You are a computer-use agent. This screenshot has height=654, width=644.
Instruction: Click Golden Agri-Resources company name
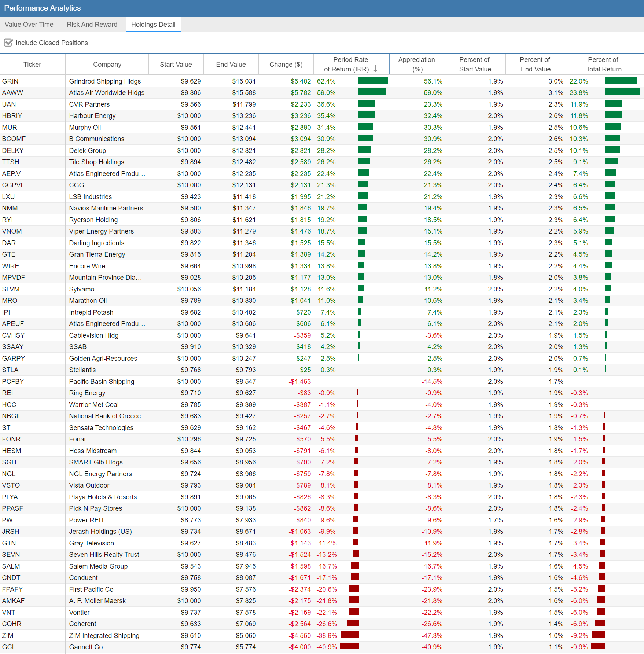click(x=103, y=359)
